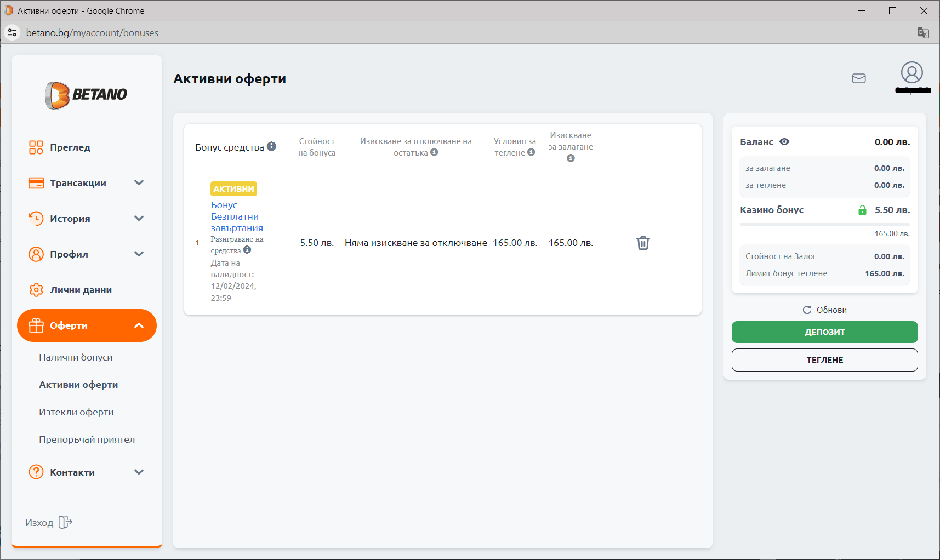Click the АКТИВНИ status badge
Screen dimensions: 940x560
(233, 188)
